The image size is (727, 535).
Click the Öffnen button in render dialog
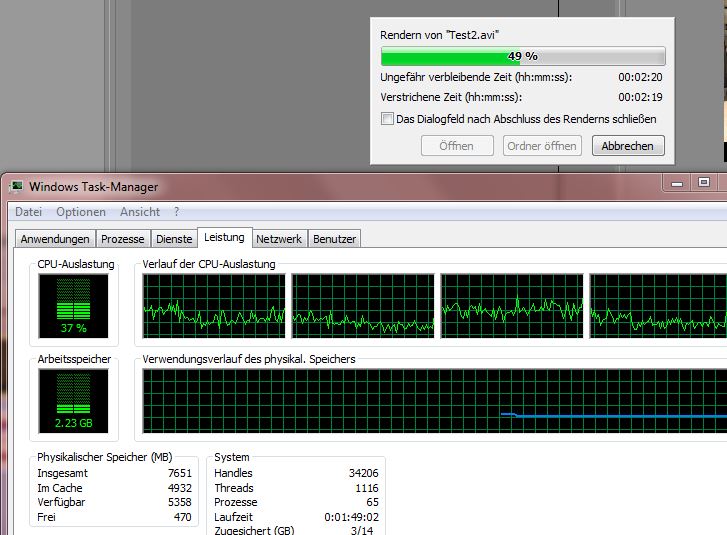[x=457, y=146]
